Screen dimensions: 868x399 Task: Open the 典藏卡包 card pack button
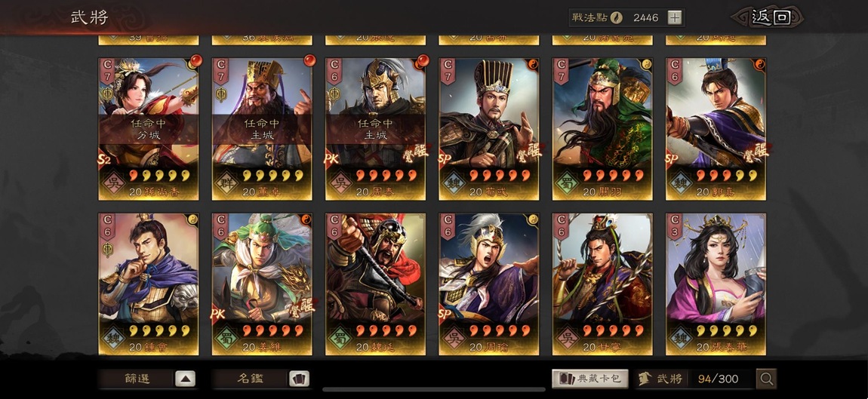point(590,379)
